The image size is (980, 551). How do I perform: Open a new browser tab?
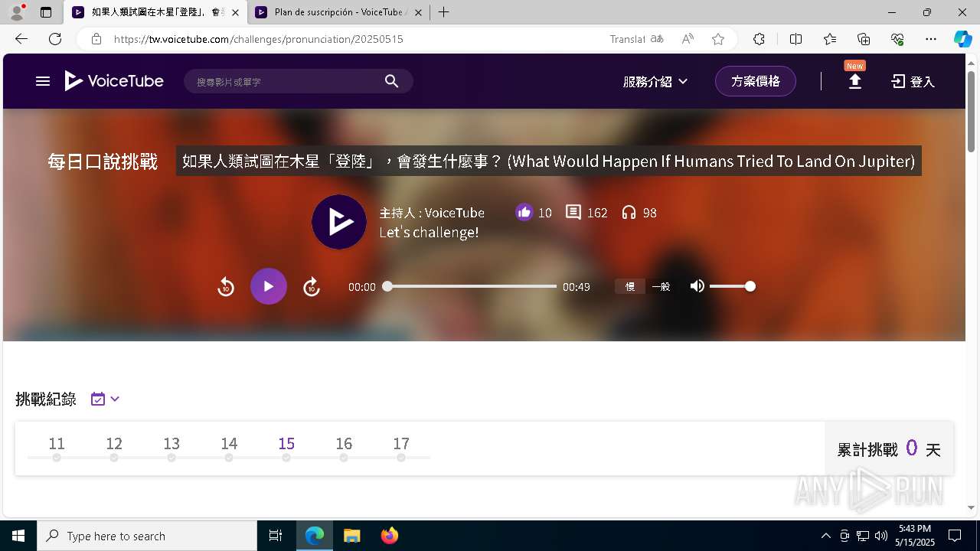tap(444, 12)
